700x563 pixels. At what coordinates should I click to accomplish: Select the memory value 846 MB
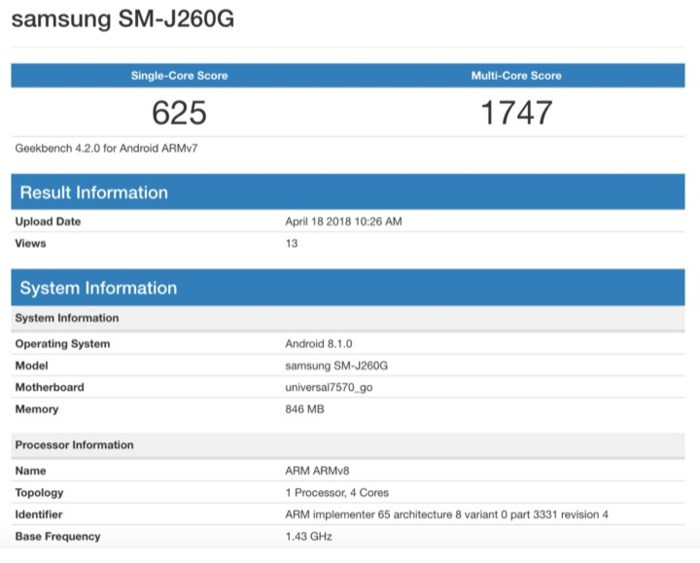tap(305, 409)
